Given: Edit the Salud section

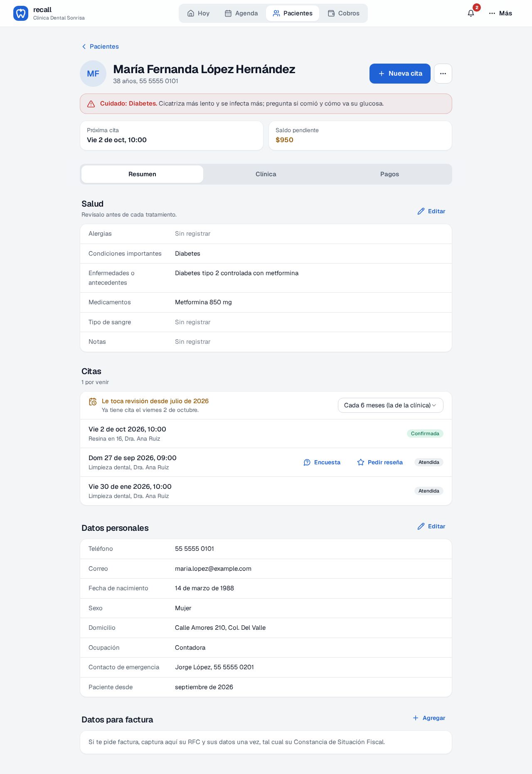Looking at the screenshot, I should click(431, 211).
